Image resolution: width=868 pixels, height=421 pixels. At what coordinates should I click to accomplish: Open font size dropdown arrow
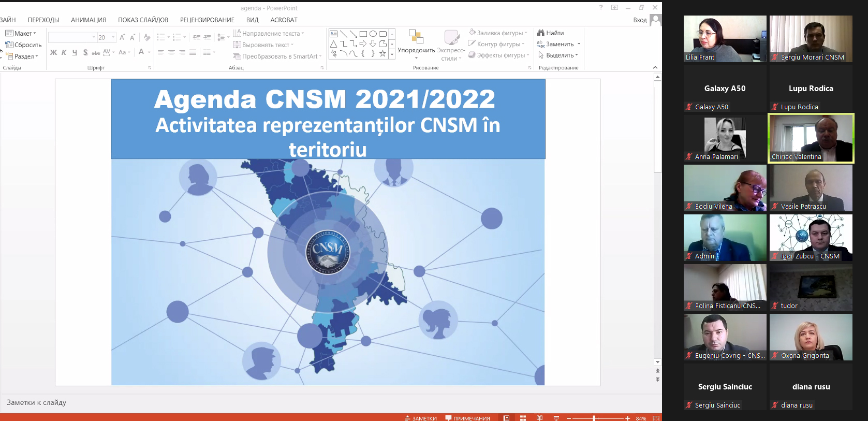pos(113,37)
